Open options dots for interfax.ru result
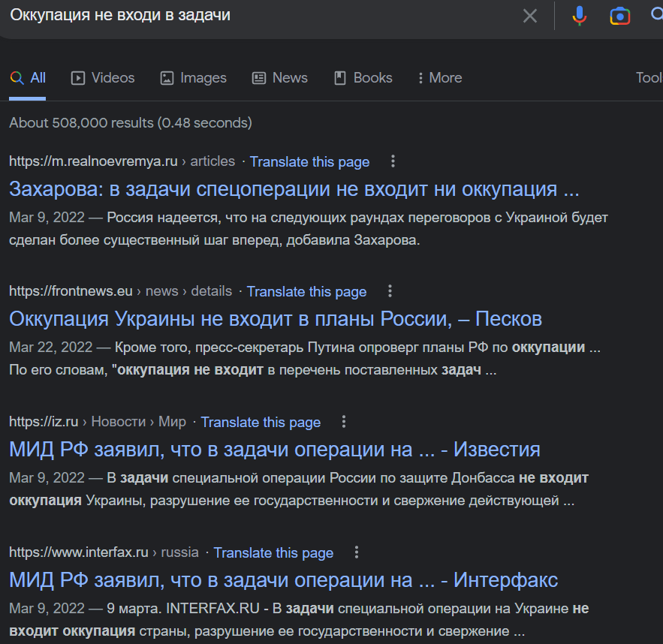 [x=357, y=552]
